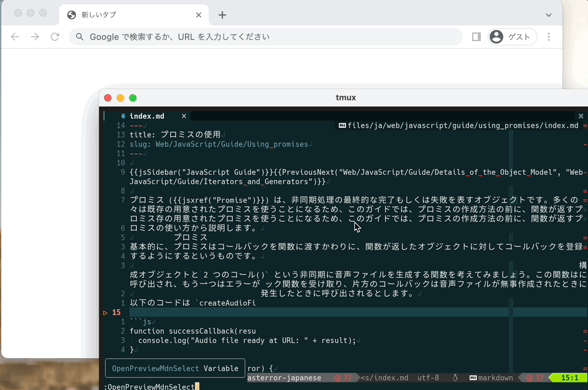This screenshot has height=390, width=588.
Task: Click the Linux penguin icon in statusline
Action: pyautogui.click(x=455, y=378)
